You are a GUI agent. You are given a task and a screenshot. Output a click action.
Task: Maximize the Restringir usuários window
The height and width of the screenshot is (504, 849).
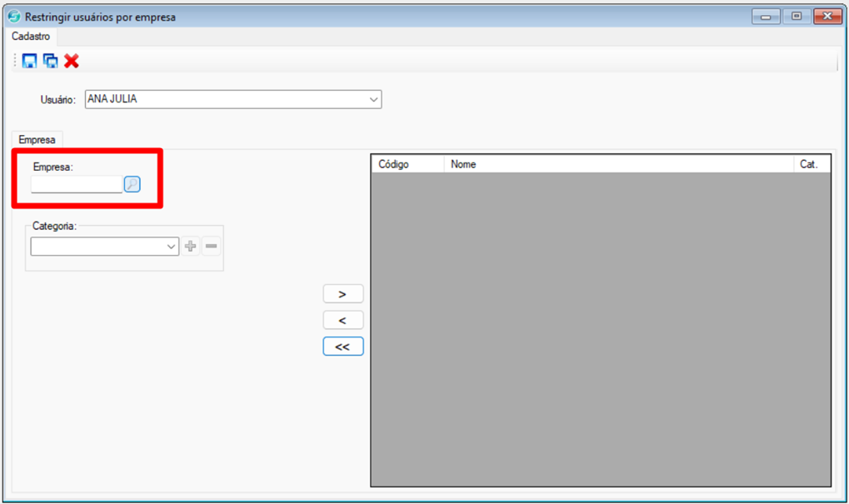coord(797,16)
